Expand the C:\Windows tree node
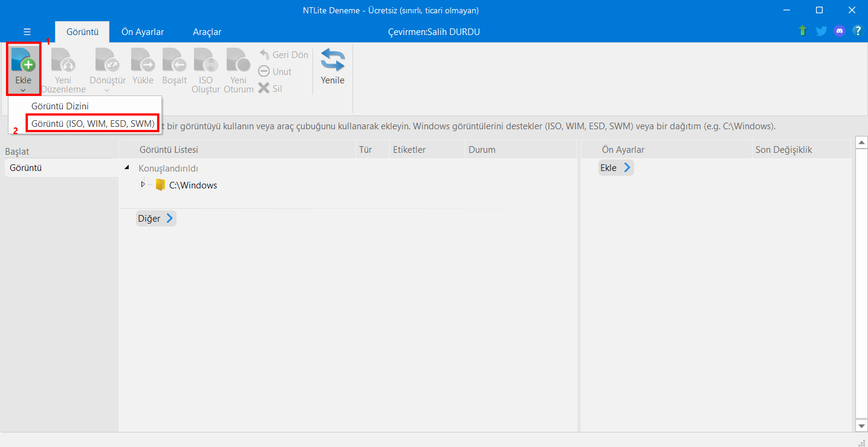Screen dimensions: 868x447 coord(143,184)
